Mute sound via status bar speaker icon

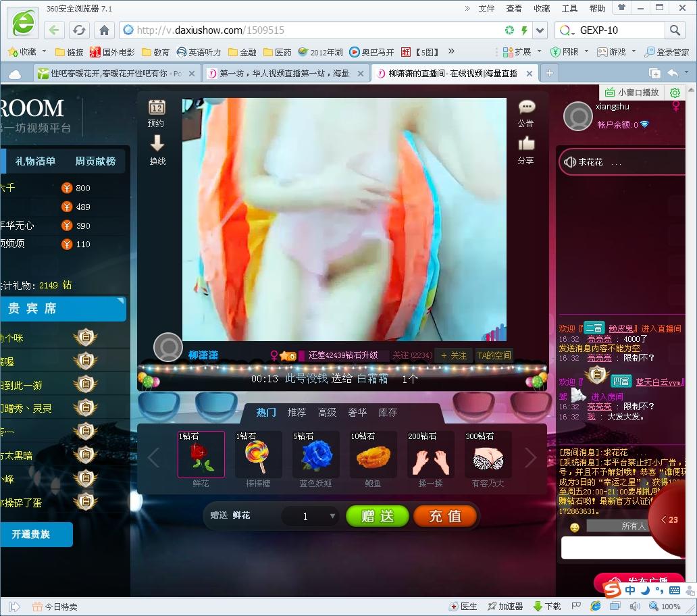[x=635, y=607]
